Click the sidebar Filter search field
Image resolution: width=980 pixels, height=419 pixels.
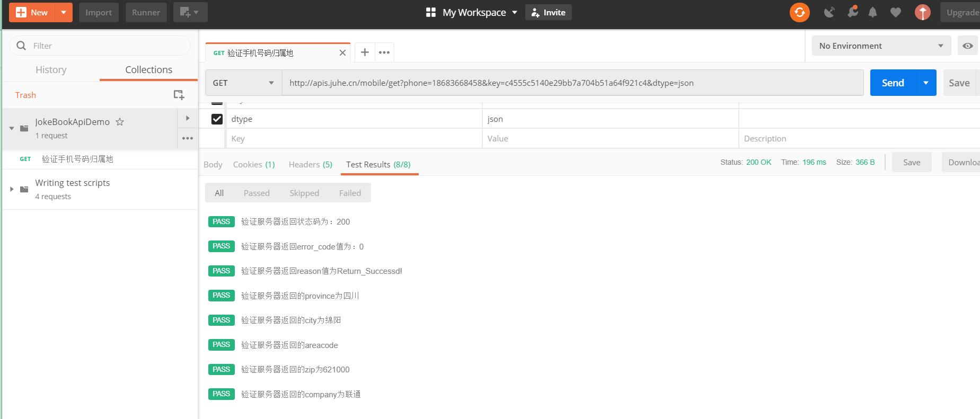(x=106, y=46)
